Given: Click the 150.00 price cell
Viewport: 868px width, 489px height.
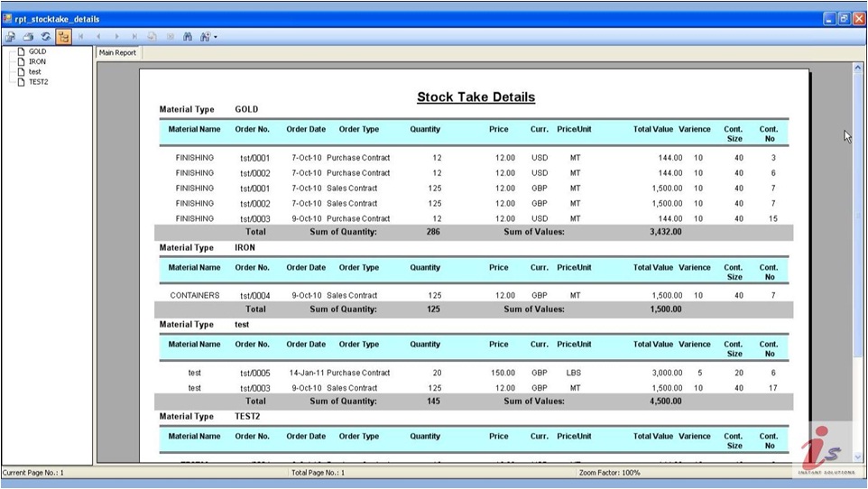Looking at the screenshot, I should (503, 373).
